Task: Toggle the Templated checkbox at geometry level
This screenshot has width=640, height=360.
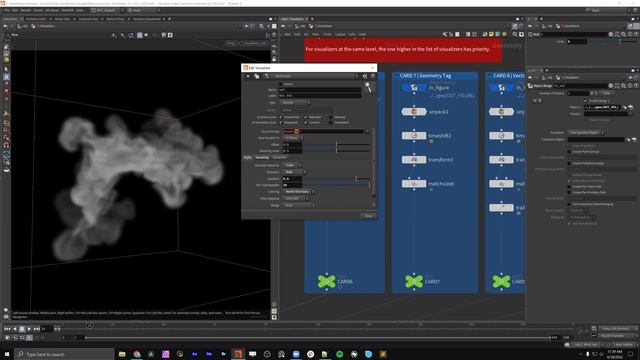Action: pyautogui.click(x=331, y=122)
